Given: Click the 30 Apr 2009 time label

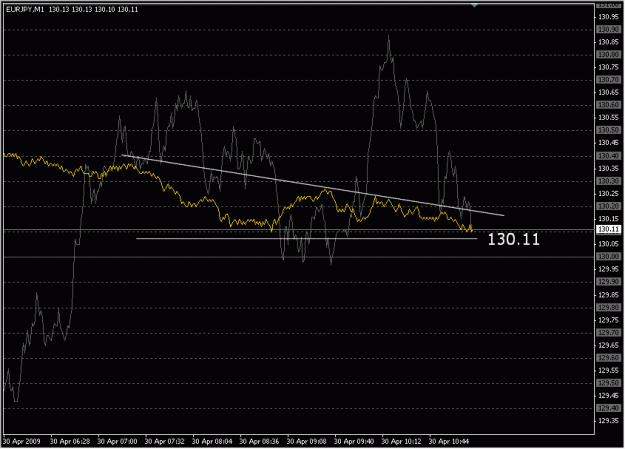Looking at the screenshot, I should coord(22,441).
